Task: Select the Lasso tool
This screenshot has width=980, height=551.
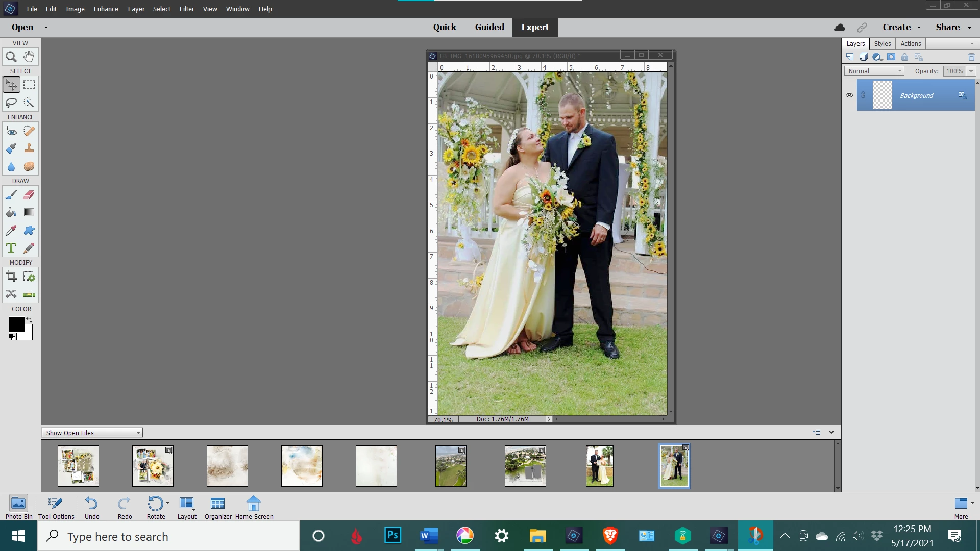Action: (x=11, y=103)
